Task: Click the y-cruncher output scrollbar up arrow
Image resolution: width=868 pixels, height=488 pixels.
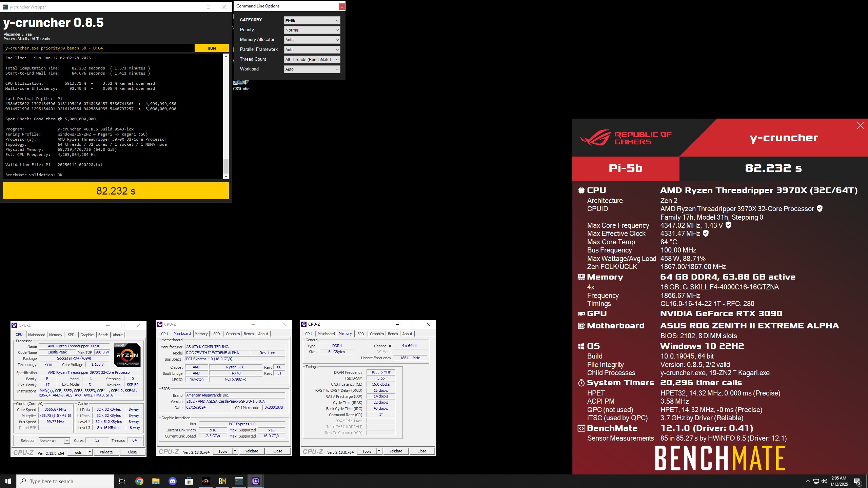Action: 226,57
